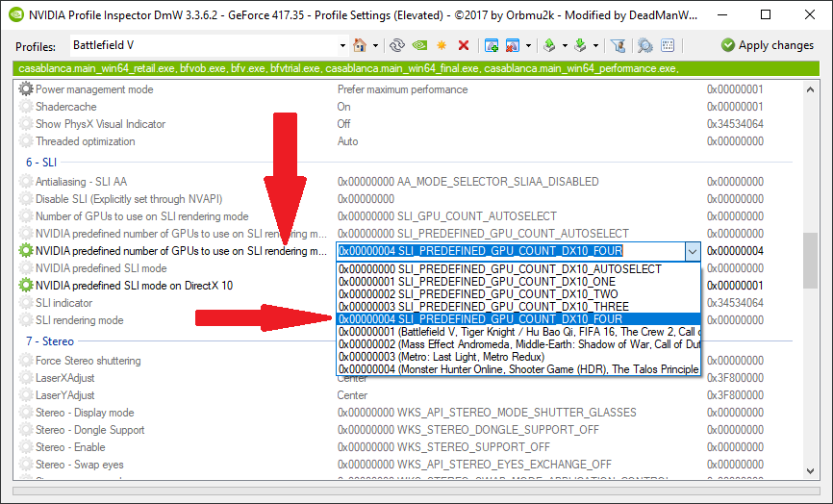833x504 pixels.
Task: Select Prefer maximum performance value
Action: 402,89
